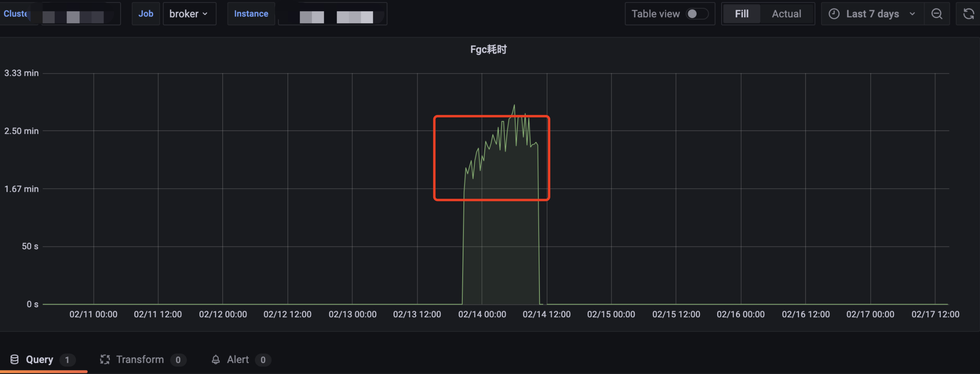Viewport: 980px width, 374px height.
Task: Click the 50 s y-axis label
Action: pyautogui.click(x=30, y=247)
